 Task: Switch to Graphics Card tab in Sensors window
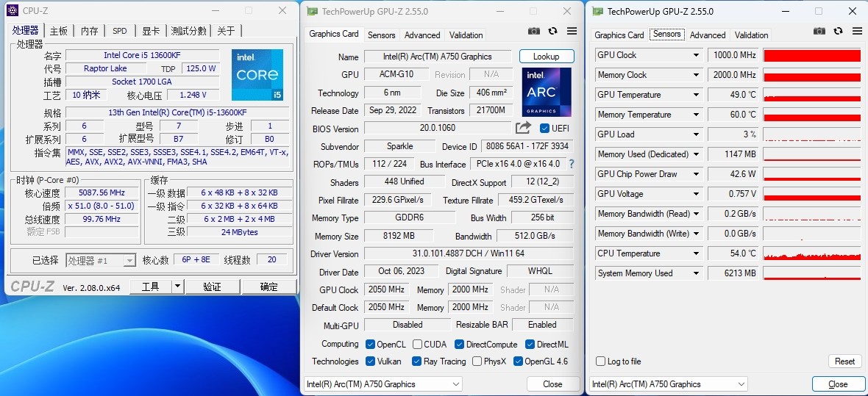[619, 35]
